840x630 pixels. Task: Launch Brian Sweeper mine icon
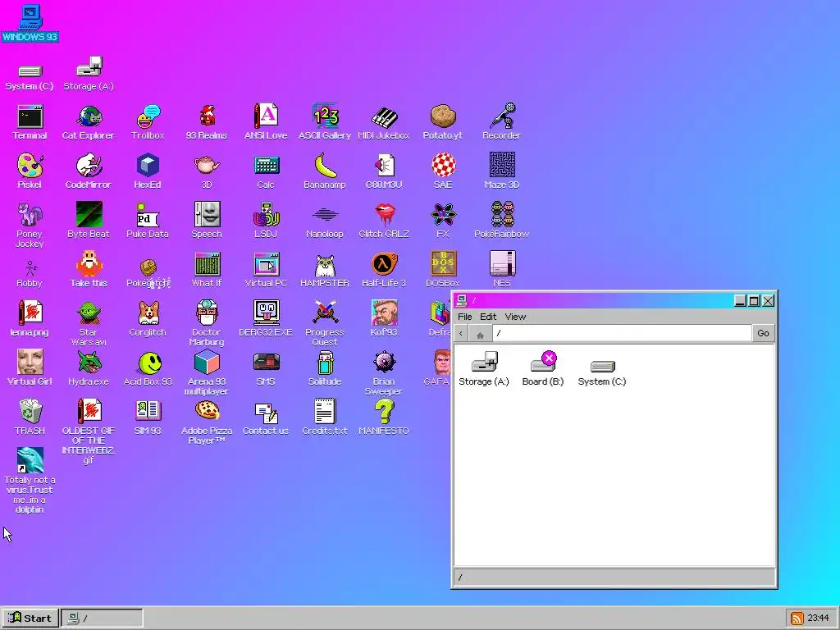[x=384, y=373]
